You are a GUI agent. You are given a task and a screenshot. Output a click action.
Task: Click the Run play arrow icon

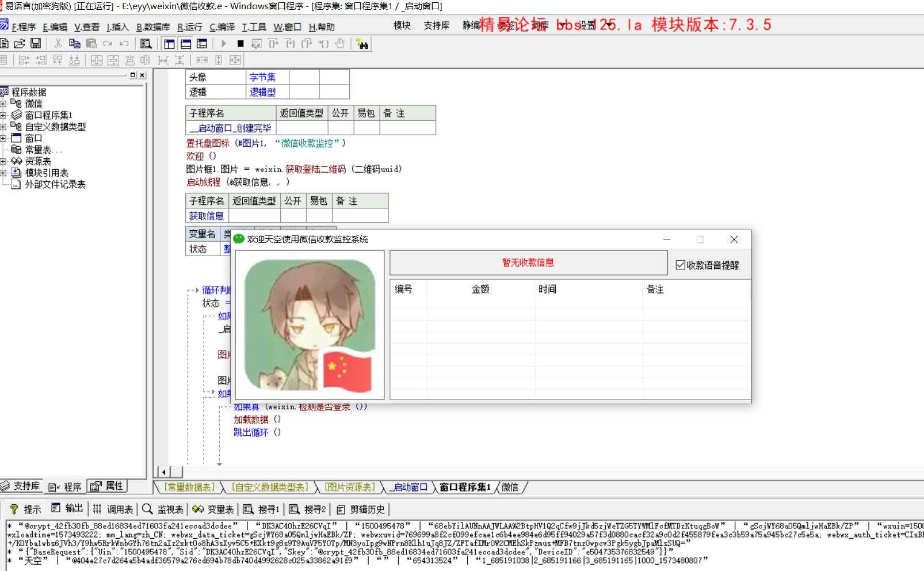[x=224, y=44]
